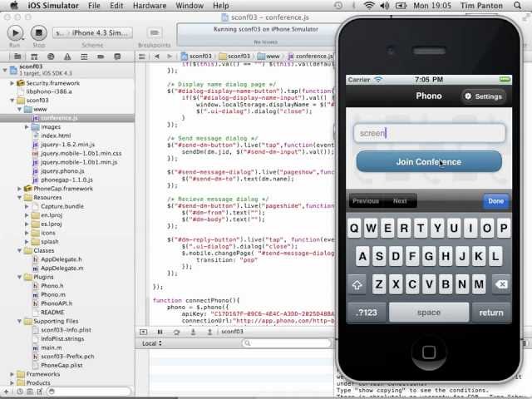Viewport: 532px width, 399px height.
Task: Select phonegap-1.1.0.js file
Action: 67,180
